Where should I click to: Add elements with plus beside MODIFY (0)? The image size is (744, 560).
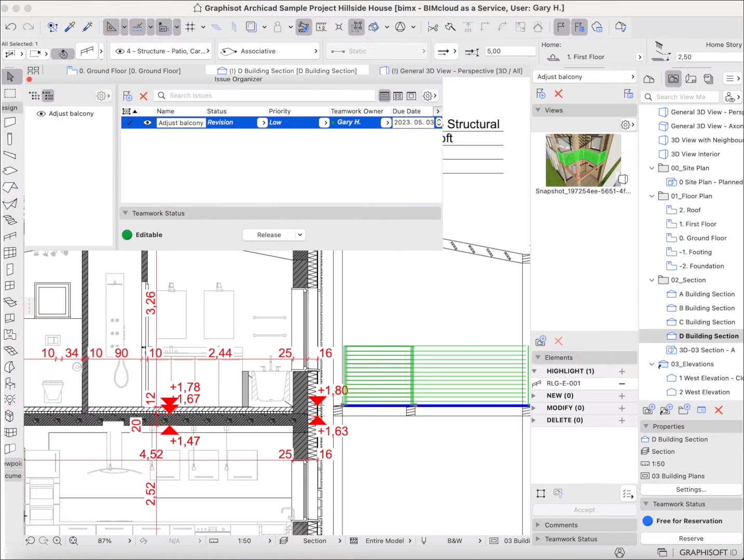622,408
